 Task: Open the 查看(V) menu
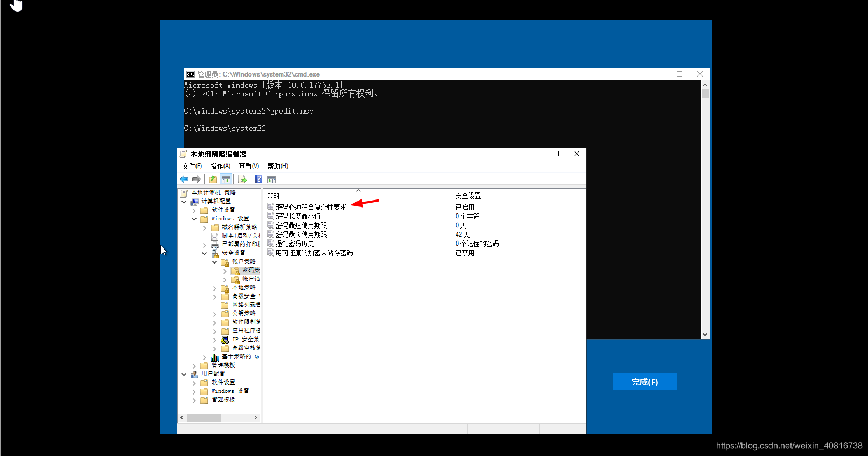tap(249, 166)
